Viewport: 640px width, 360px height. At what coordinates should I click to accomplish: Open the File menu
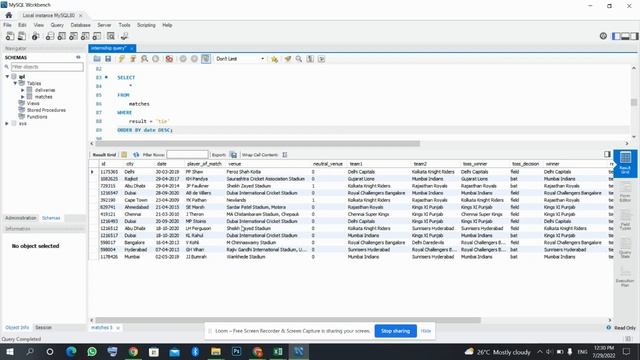click(x=7, y=25)
